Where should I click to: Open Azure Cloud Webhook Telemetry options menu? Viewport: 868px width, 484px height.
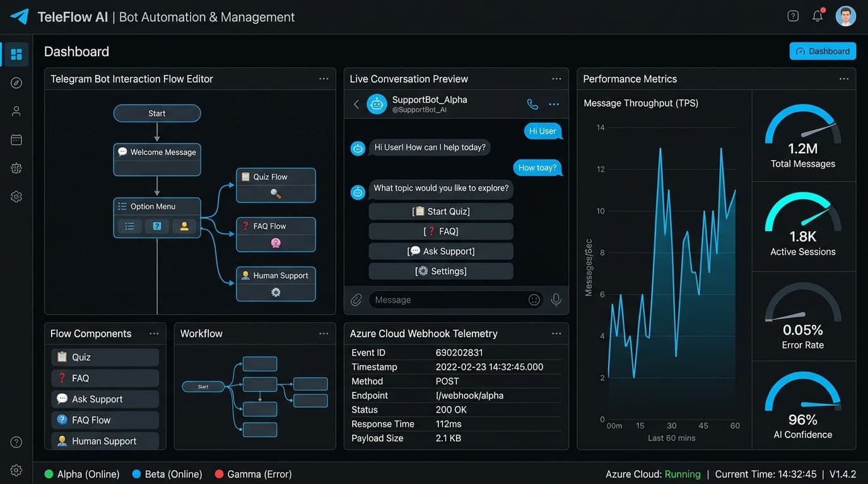[556, 333]
